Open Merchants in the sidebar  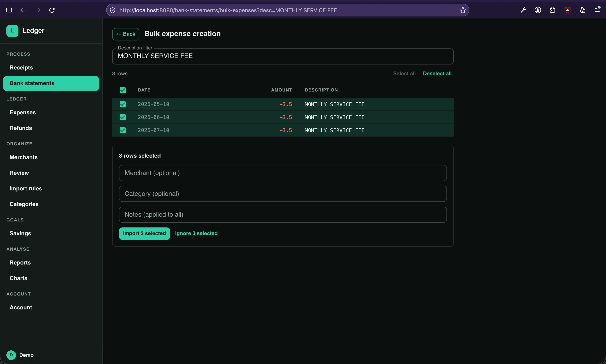tap(51, 157)
